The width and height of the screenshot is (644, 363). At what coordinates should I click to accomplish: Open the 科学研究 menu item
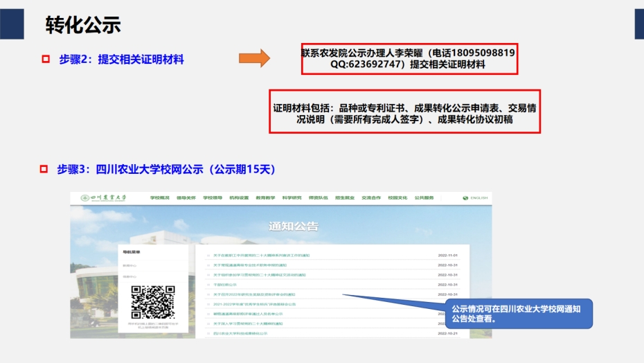click(x=292, y=197)
